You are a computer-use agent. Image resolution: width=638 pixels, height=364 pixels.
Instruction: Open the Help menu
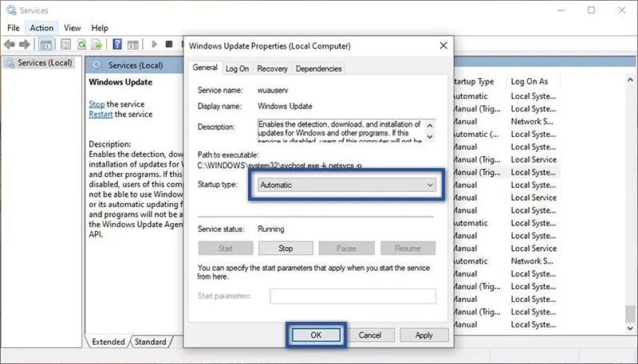coord(99,28)
